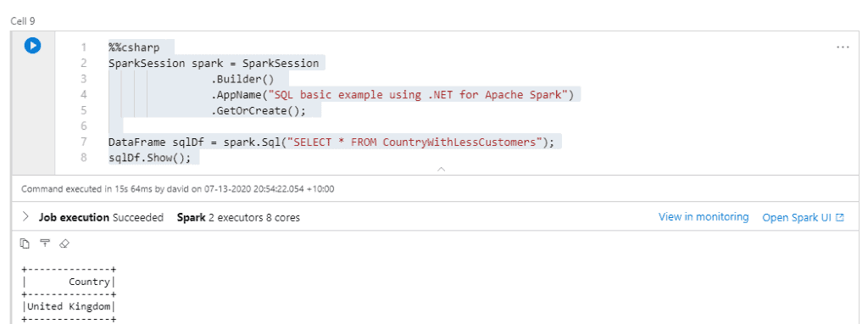
Task: Collapse the code editor with the caret
Action: pyautogui.click(x=441, y=169)
